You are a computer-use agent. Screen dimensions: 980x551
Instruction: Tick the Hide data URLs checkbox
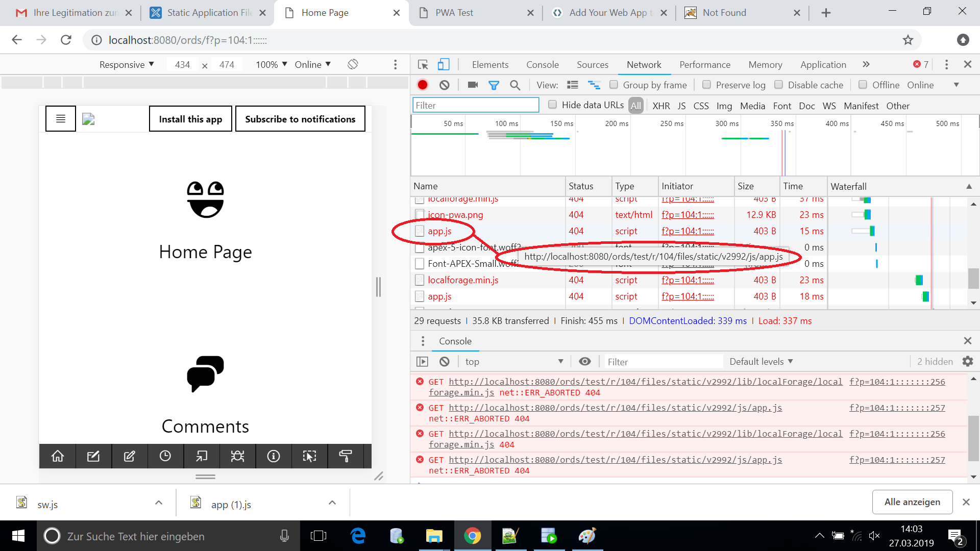coord(552,105)
